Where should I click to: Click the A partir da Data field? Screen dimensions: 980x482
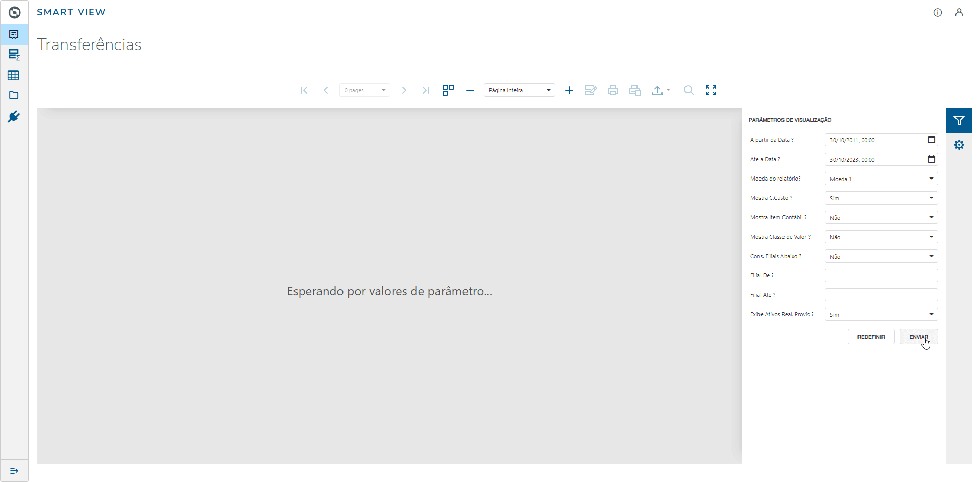coord(881,140)
